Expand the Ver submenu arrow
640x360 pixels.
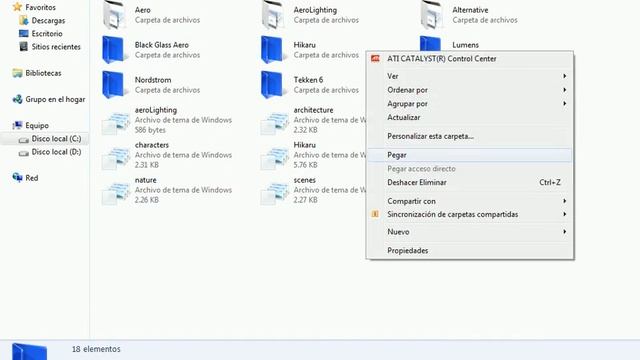click(x=564, y=76)
